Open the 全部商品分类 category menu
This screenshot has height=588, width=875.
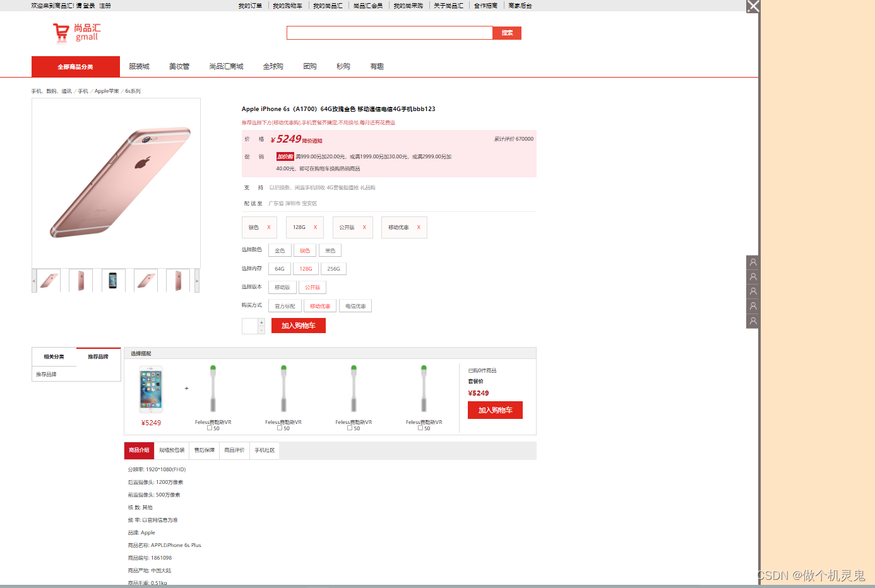coord(76,66)
